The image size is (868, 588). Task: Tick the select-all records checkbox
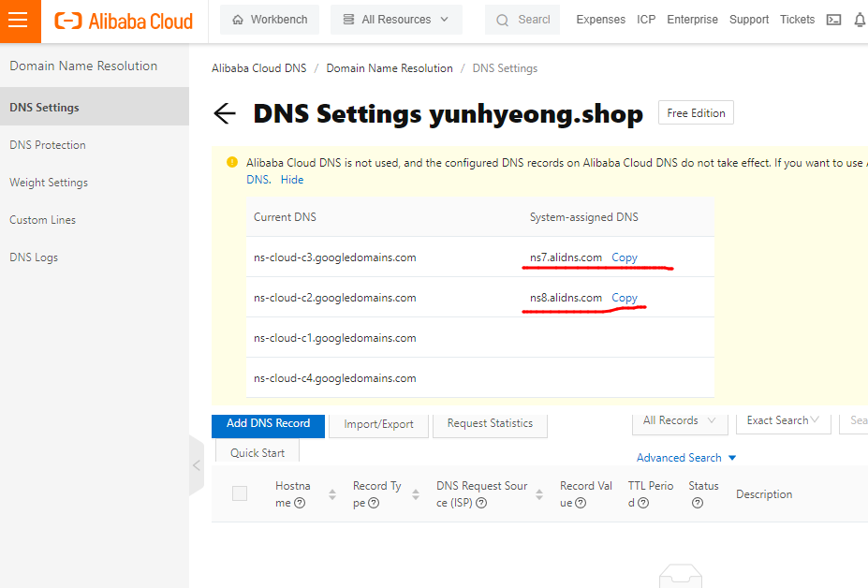point(240,493)
